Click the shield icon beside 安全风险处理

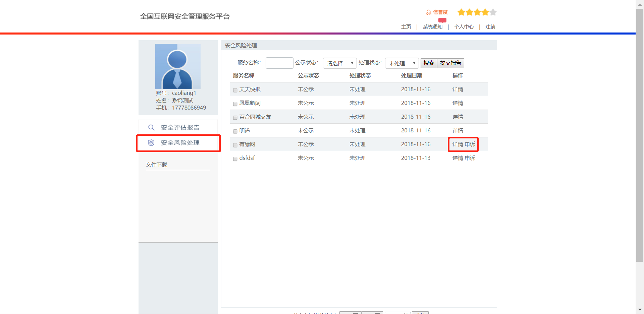click(x=151, y=143)
